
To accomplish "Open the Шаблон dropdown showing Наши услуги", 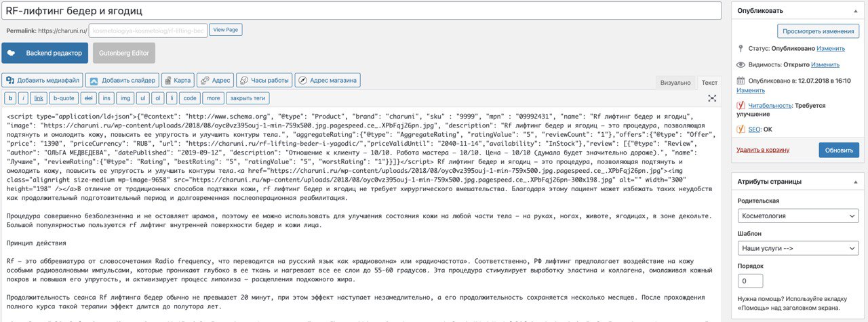I will coord(798,249).
